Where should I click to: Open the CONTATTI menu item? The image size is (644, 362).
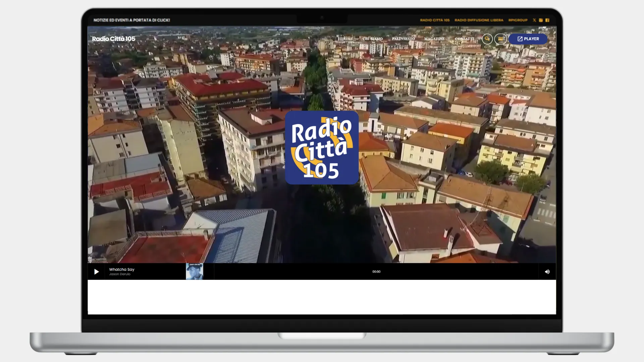pos(464,39)
